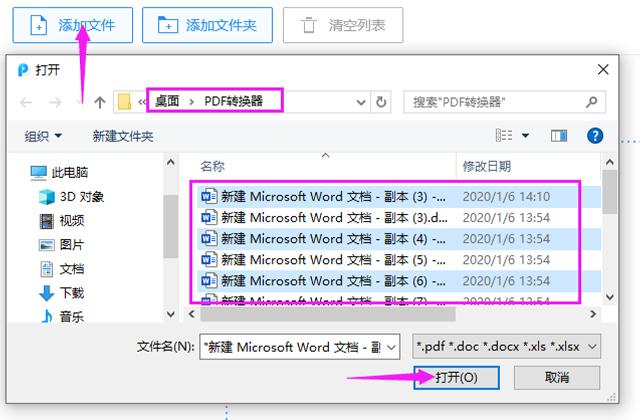The image size is (640, 420).
Task: Click the folder icon in address bar
Action: tap(124, 102)
